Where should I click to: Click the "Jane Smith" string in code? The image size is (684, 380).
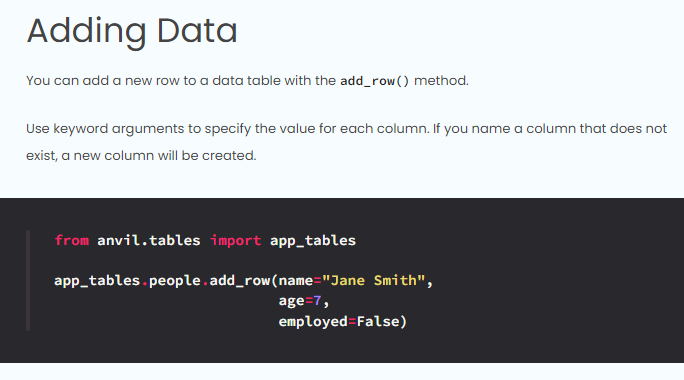point(373,280)
